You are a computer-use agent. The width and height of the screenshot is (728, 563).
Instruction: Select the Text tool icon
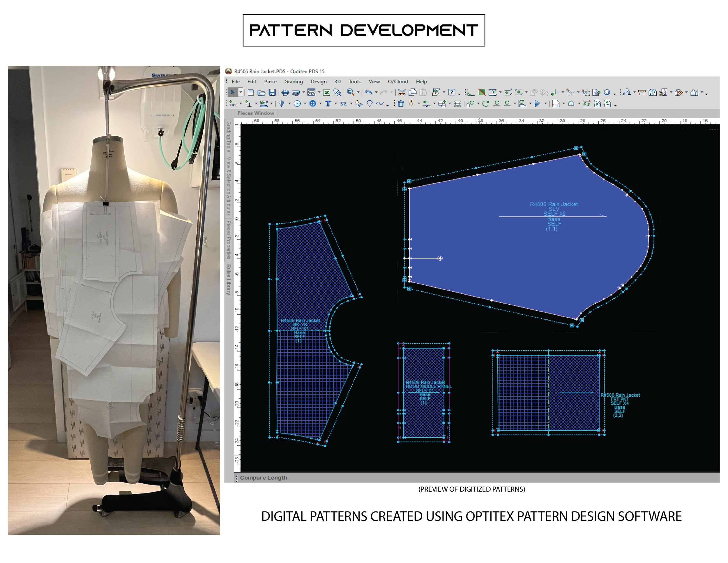click(328, 104)
